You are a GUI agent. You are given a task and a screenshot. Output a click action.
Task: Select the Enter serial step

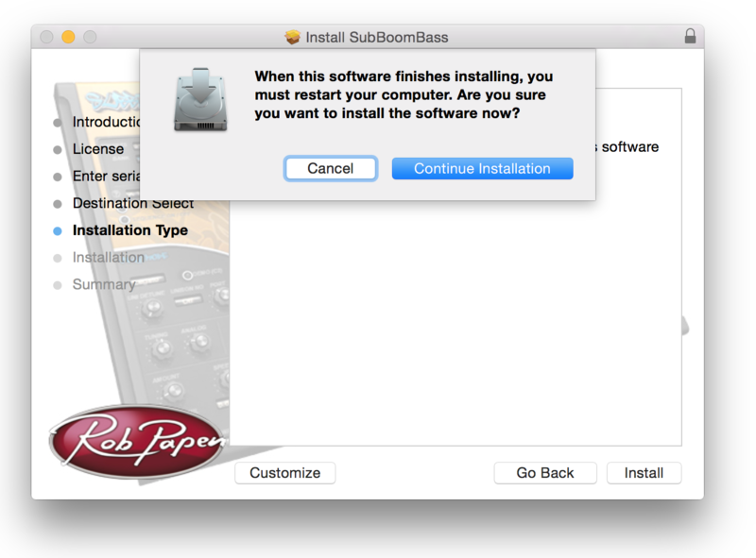pyautogui.click(x=106, y=177)
